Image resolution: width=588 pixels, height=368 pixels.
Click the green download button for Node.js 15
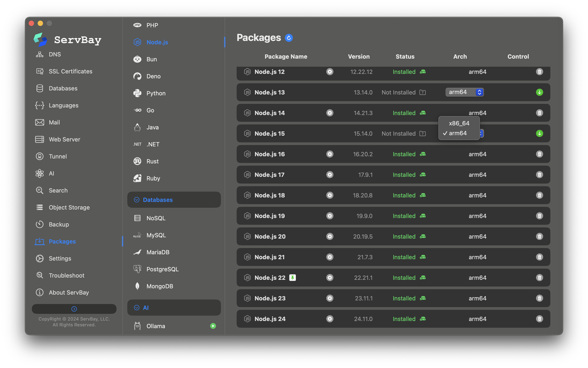coord(539,134)
